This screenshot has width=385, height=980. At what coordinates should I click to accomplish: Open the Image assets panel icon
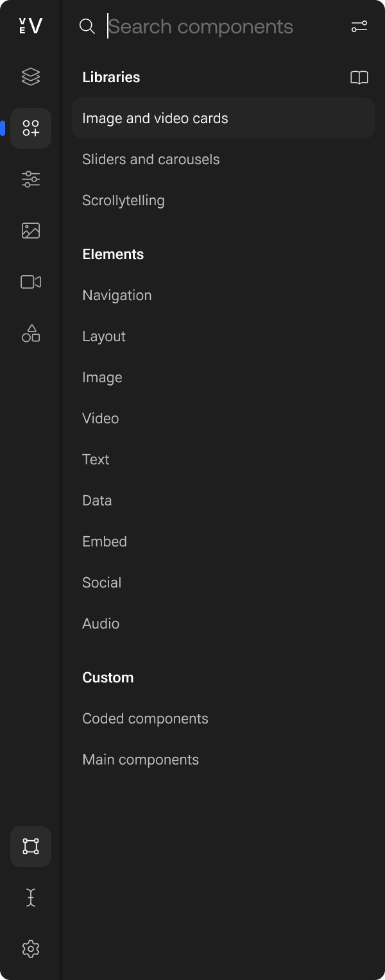coord(30,230)
